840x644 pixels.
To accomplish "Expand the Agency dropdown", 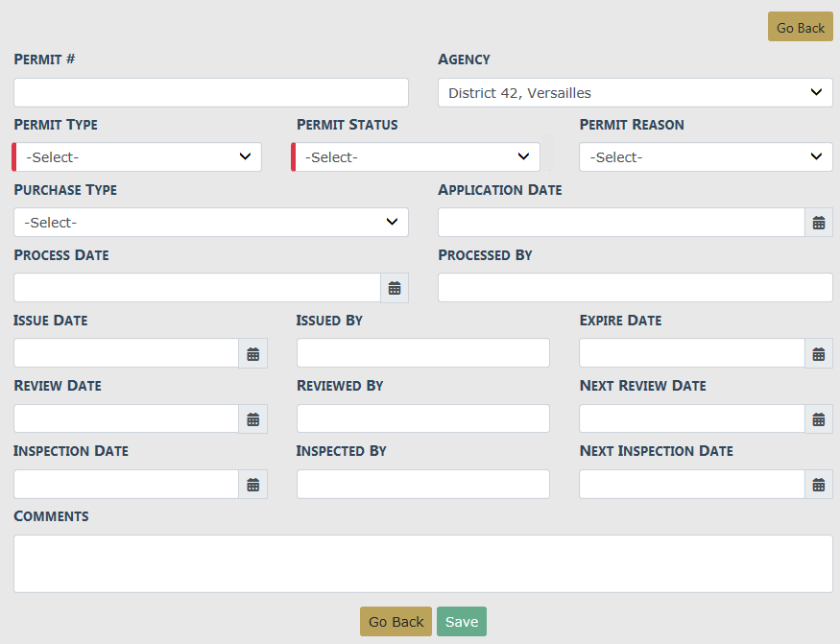I will click(x=635, y=93).
